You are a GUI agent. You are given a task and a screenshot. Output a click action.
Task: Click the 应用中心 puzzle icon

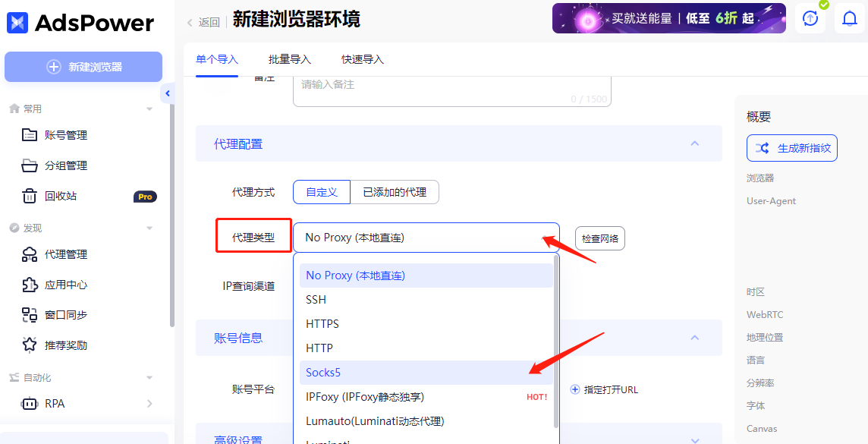tap(30, 285)
